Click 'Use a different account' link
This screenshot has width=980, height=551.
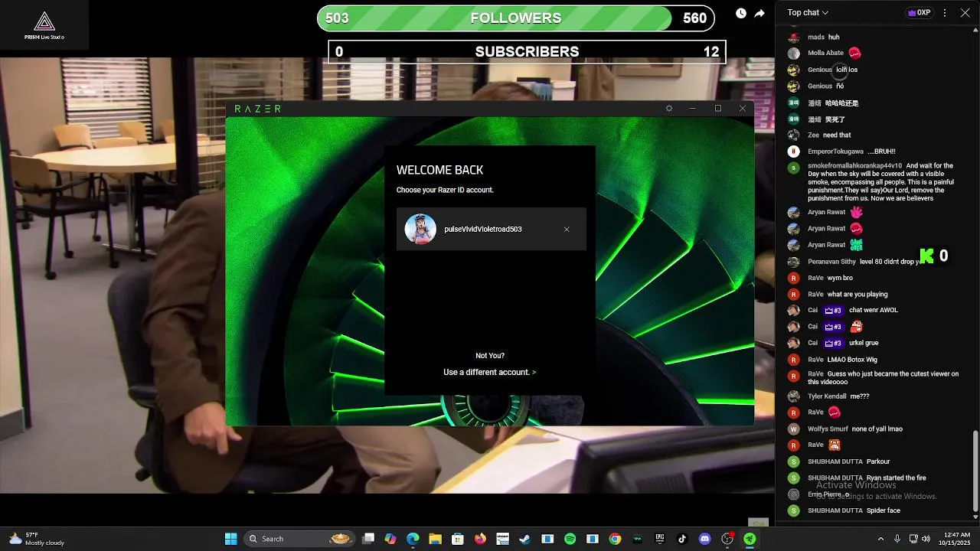point(489,372)
